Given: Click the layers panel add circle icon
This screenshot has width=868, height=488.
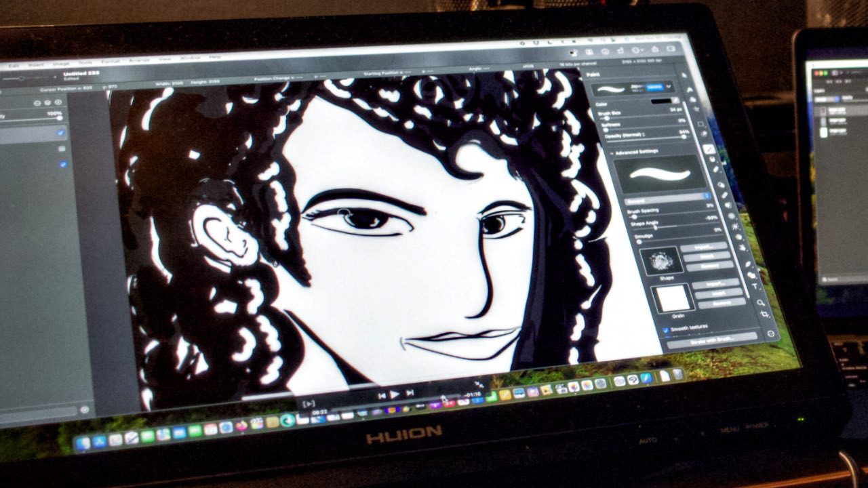Looking at the screenshot, I should pyautogui.click(x=58, y=102).
